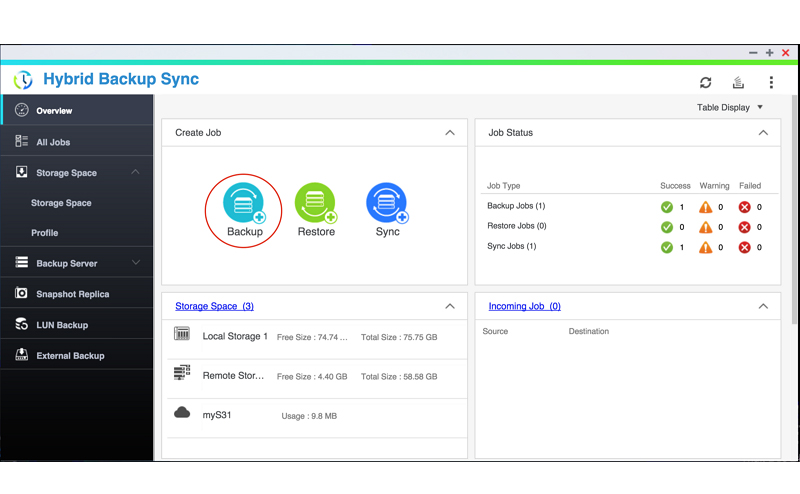Minimize the Hybrid Backup Sync window
This screenshot has height=494, width=800.
pos(753,53)
